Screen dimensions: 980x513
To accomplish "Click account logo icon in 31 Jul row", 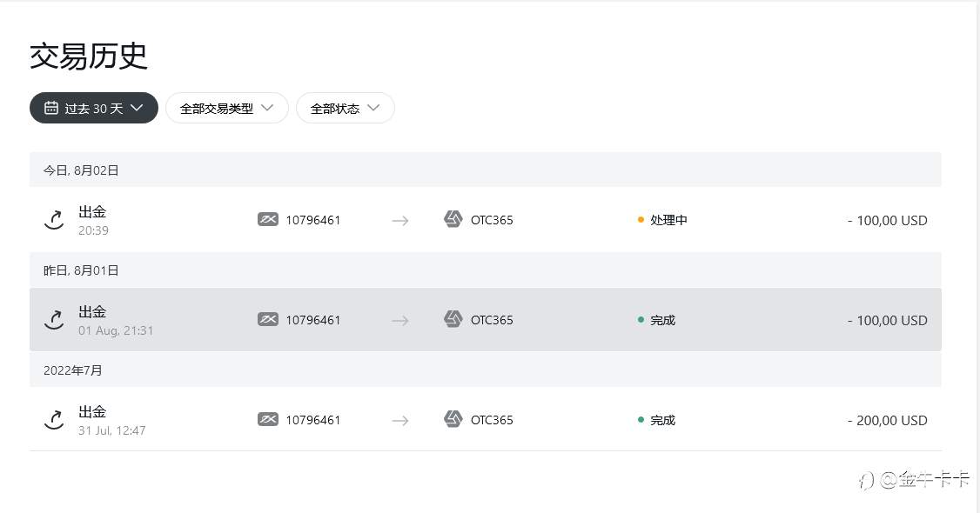I will (x=267, y=419).
